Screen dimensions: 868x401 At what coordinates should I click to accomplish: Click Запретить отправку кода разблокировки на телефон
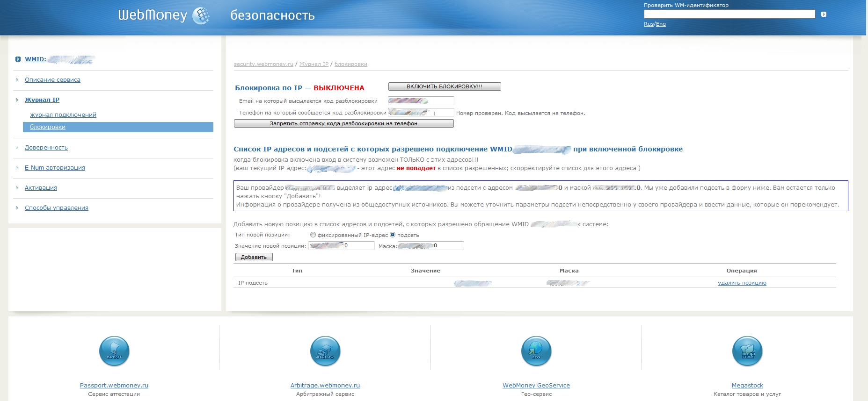(x=343, y=123)
